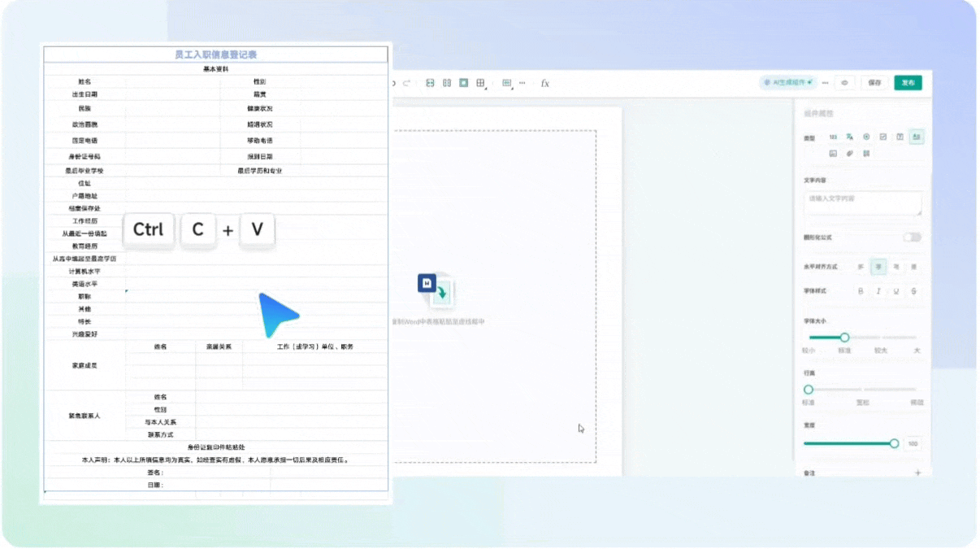Open the cell format dropdown beside the border icon
Image resolution: width=980 pixels, height=549 pixels.
click(507, 82)
